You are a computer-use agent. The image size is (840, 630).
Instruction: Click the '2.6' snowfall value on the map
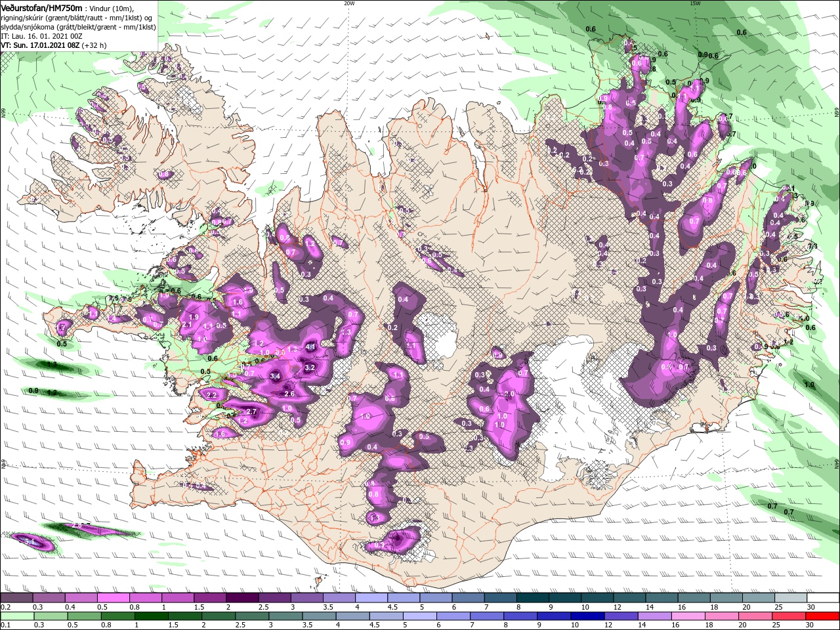click(289, 394)
